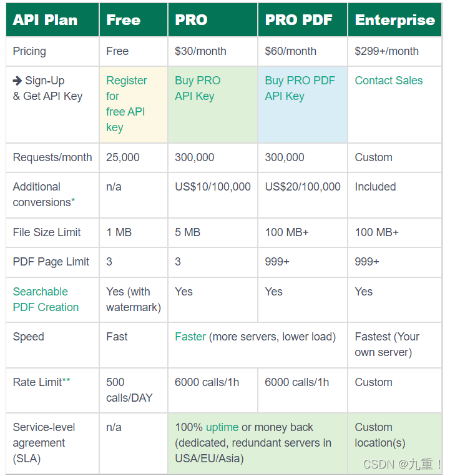This screenshot has height=476, width=450.
Task: Click the API Plan header cell
Action: coord(52,20)
